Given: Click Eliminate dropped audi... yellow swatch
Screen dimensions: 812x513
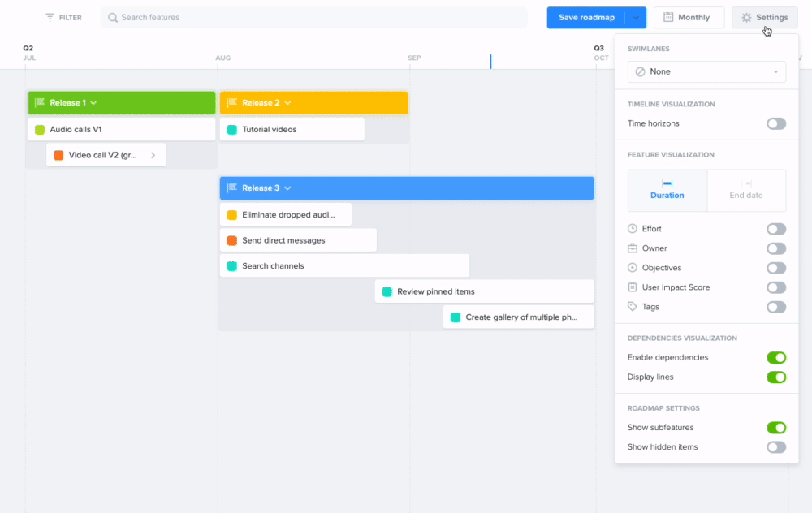Looking at the screenshot, I should click(x=232, y=215).
